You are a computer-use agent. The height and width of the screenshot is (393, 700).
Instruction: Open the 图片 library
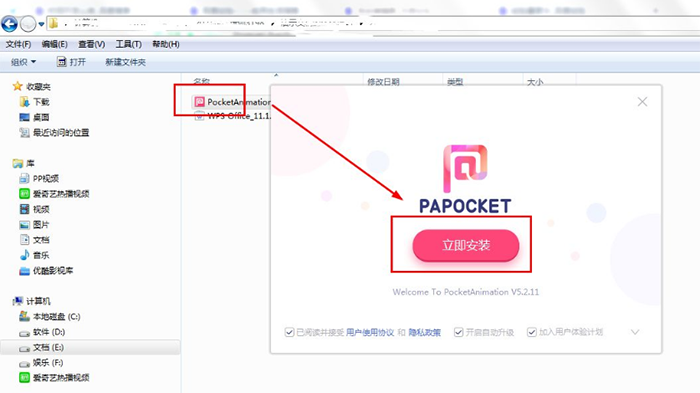pos(34,225)
